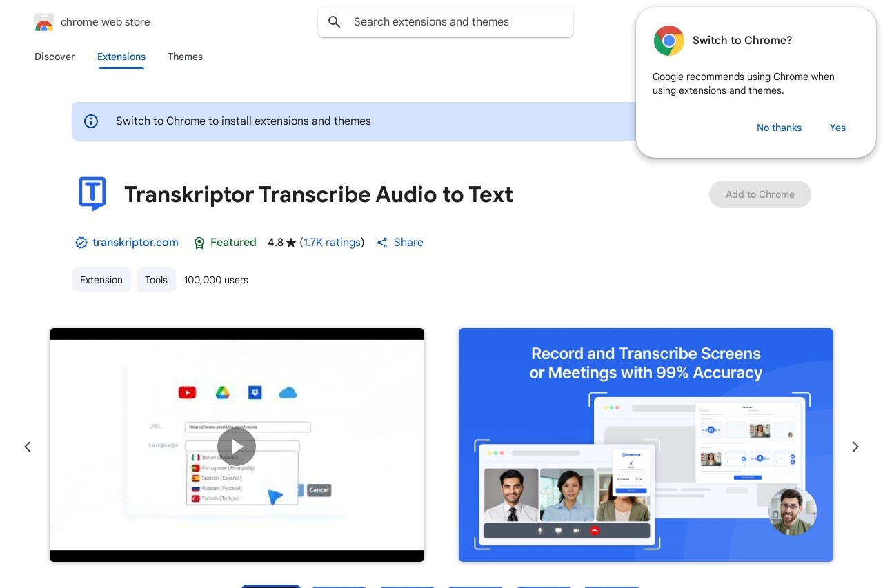The width and height of the screenshot is (883, 588).
Task: Click the info icon in the blue banner
Action: click(x=91, y=121)
